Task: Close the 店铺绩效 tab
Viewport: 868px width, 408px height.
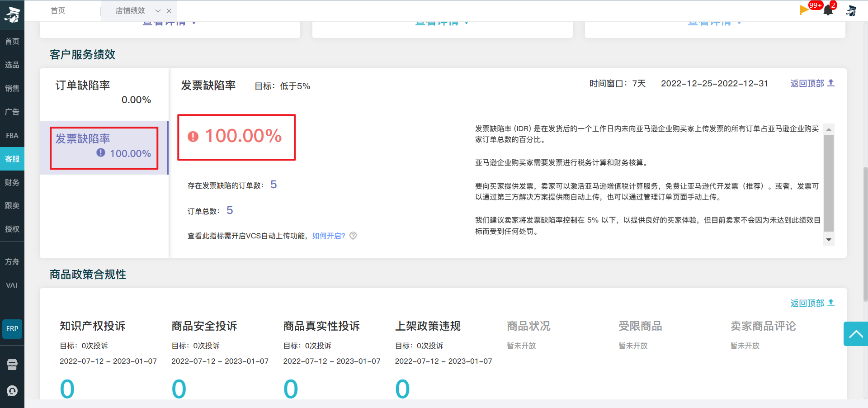Action: coord(169,11)
